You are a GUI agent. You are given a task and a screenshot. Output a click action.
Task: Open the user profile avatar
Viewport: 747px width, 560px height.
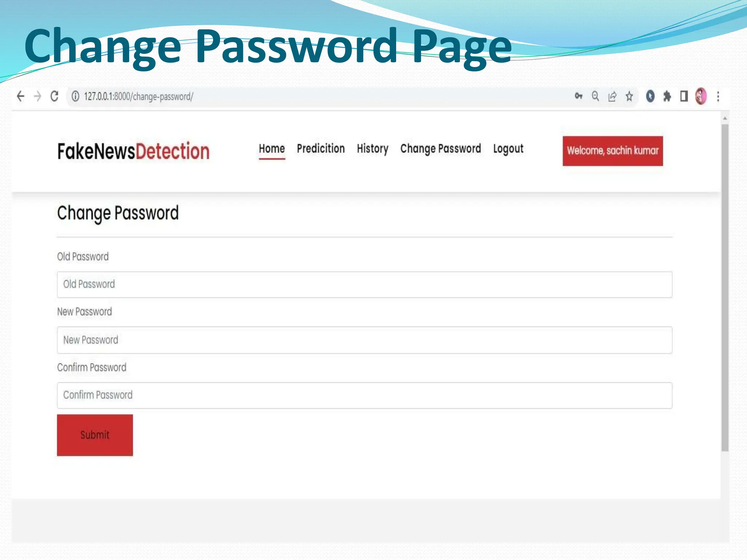[x=701, y=96]
